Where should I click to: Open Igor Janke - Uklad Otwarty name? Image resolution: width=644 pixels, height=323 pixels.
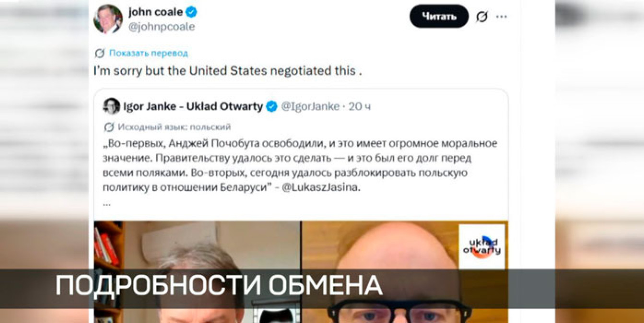coord(193,106)
